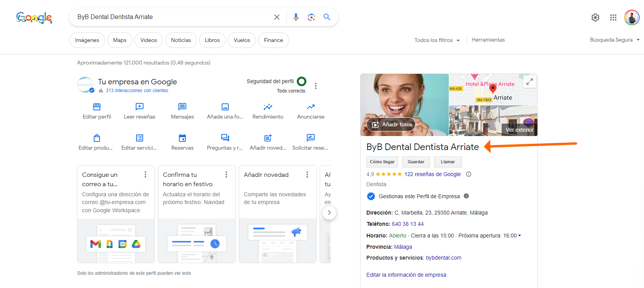Open the three-dot menu beside Seguridad del perfil
Viewport: 644px width, 288px height.
coord(316,86)
